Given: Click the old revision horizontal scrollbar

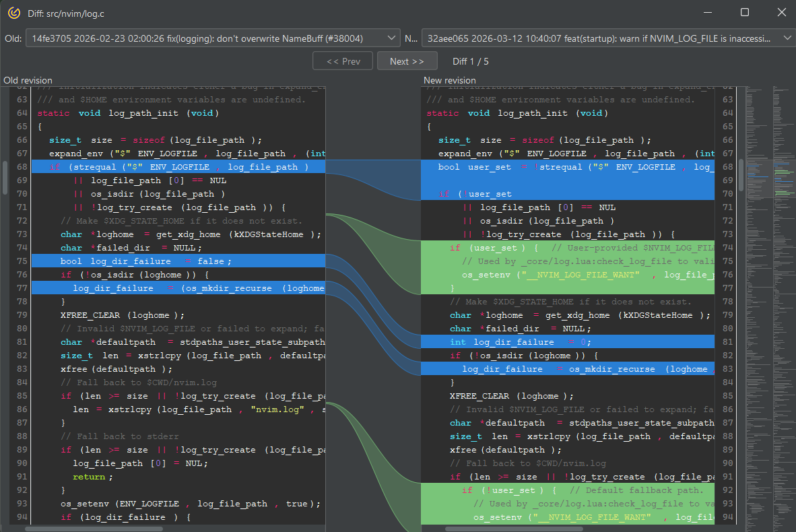Looking at the screenshot, I should [94, 528].
